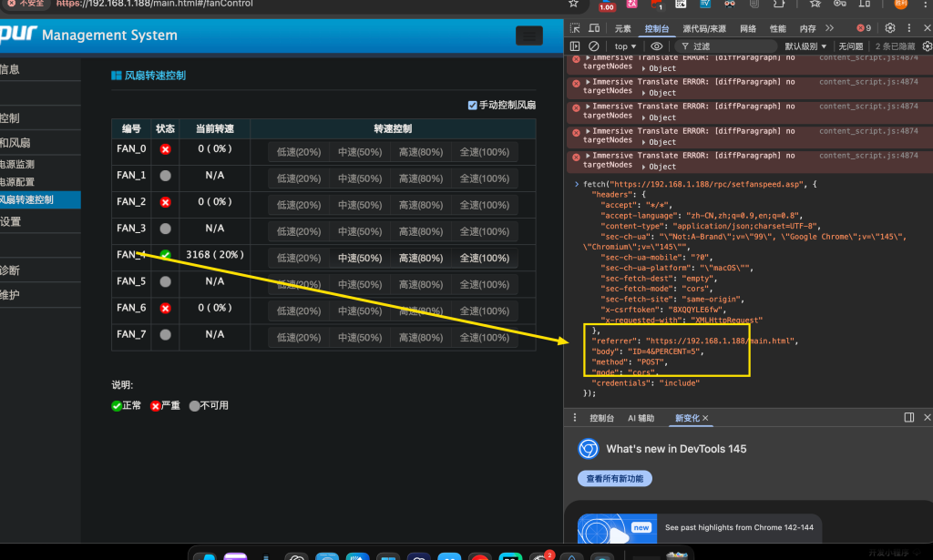Screen dimensions: 933x560
Task: Open DevTools settings gear in the top bar
Action: pyautogui.click(x=890, y=29)
